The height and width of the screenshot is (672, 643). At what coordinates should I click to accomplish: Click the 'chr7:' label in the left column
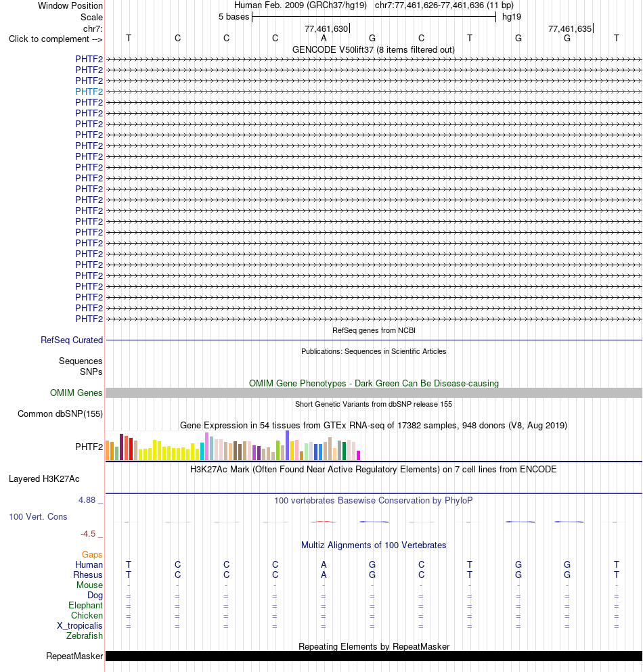(93, 28)
